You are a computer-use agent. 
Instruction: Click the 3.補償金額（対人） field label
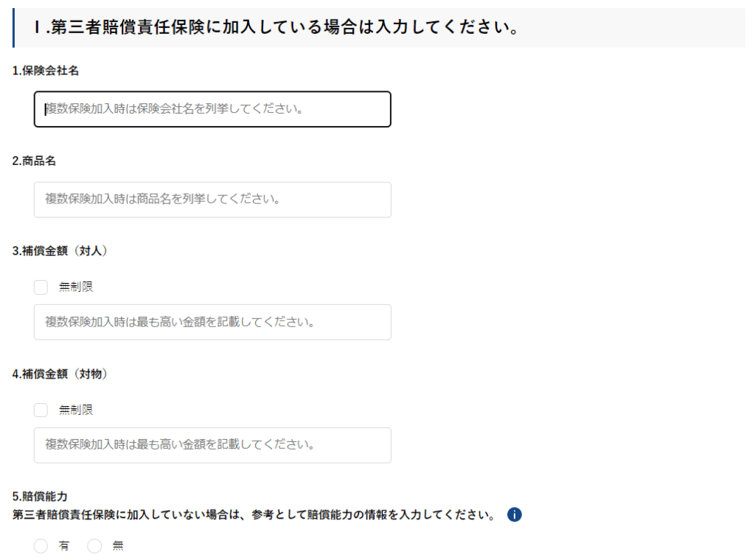point(60,251)
